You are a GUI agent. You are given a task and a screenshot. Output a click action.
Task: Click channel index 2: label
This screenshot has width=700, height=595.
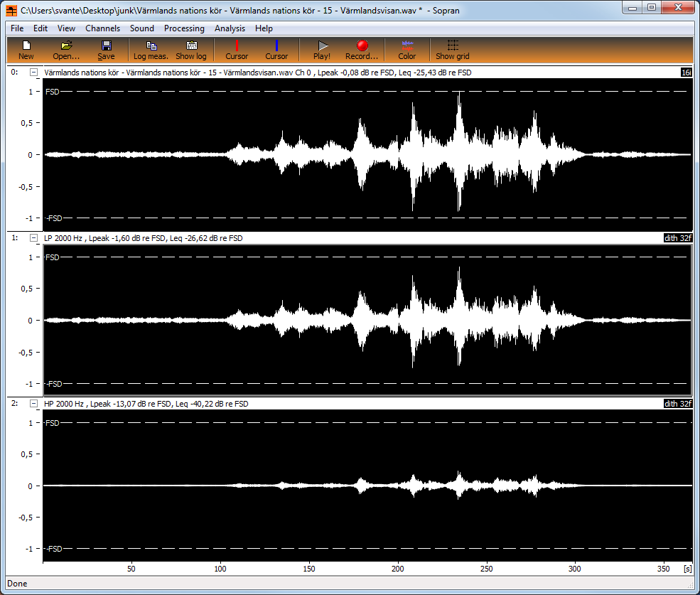point(14,403)
